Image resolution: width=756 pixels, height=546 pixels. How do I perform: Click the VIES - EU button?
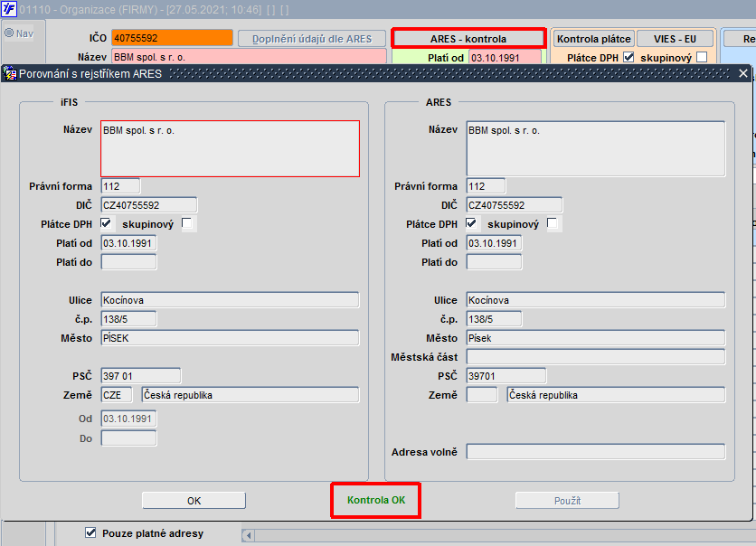675,39
